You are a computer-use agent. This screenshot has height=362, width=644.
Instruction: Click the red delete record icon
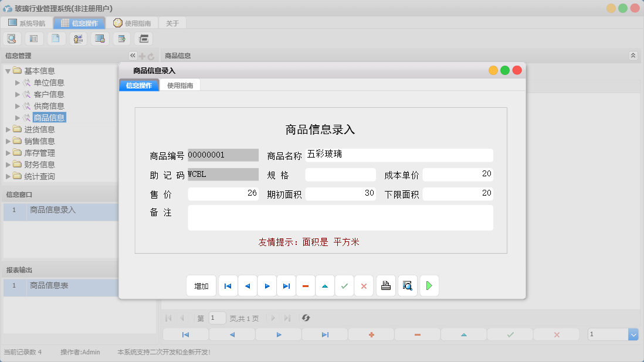(x=305, y=285)
